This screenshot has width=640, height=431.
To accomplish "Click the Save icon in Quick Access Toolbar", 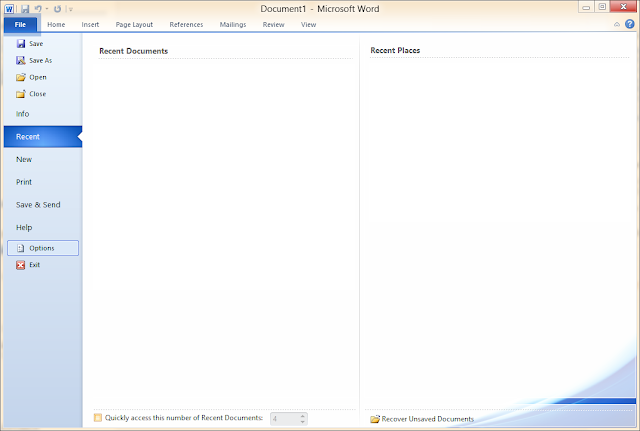I will (25, 9).
